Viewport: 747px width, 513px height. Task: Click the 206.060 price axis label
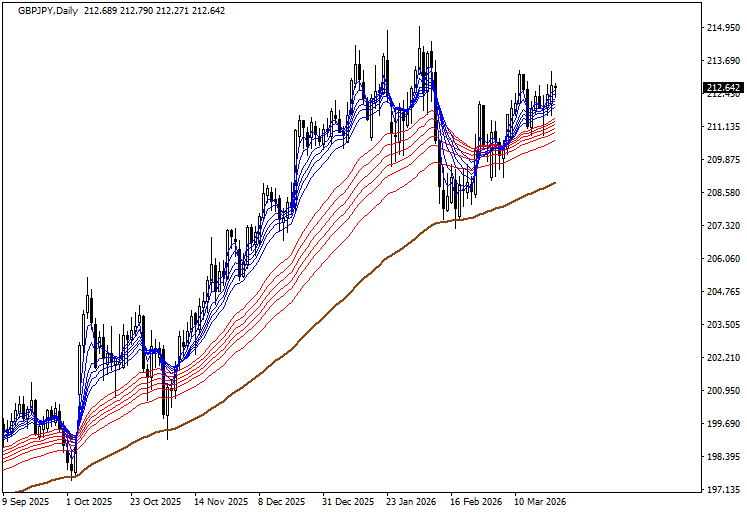(721, 259)
